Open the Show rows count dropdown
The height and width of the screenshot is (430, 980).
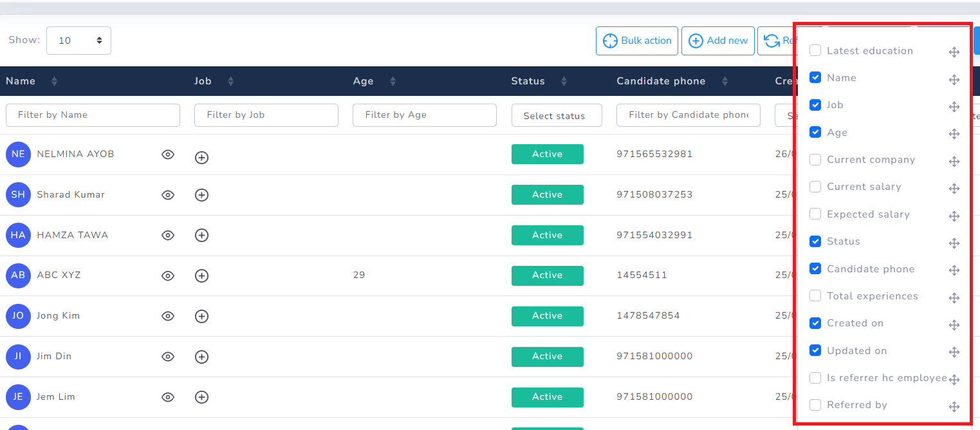[x=79, y=39]
